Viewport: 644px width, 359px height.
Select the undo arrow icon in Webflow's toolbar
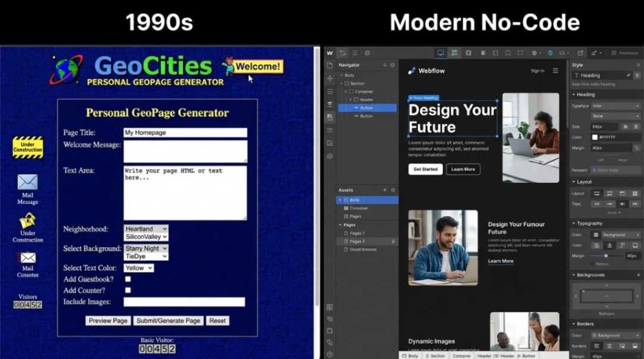pyautogui.click(x=343, y=52)
